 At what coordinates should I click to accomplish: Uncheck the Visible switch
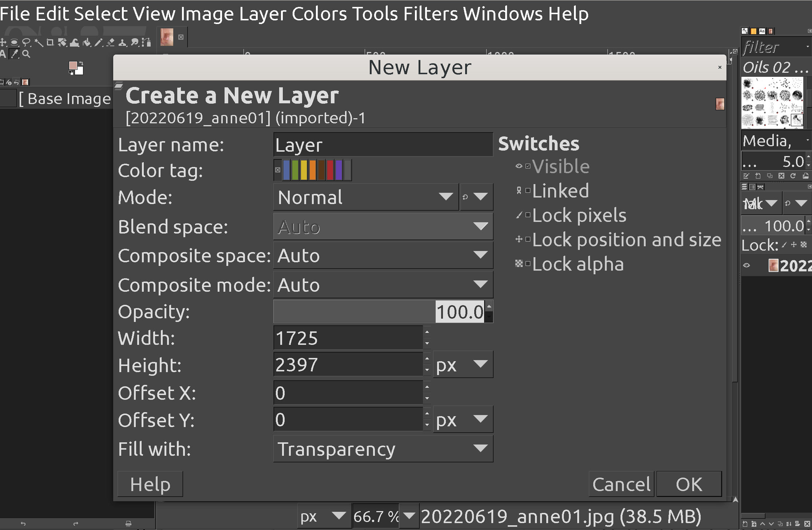[528, 166]
